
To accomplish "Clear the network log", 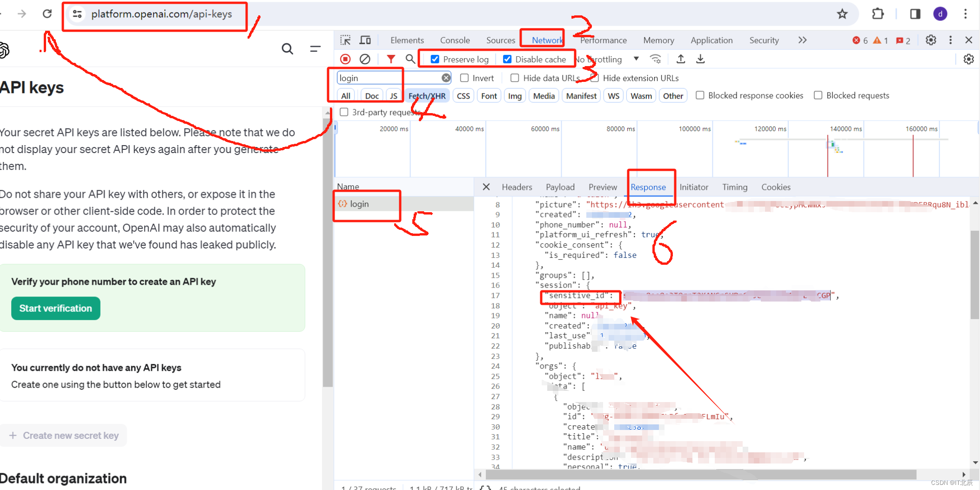I will (365, 59).
